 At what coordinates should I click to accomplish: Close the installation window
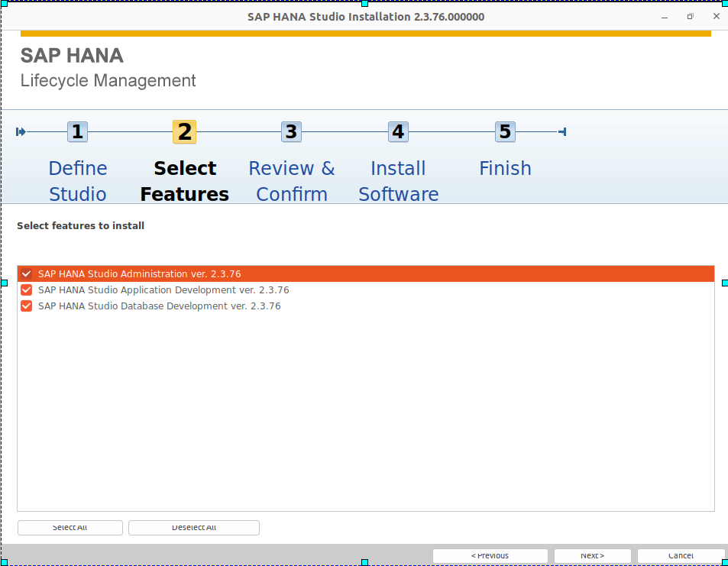717,16
